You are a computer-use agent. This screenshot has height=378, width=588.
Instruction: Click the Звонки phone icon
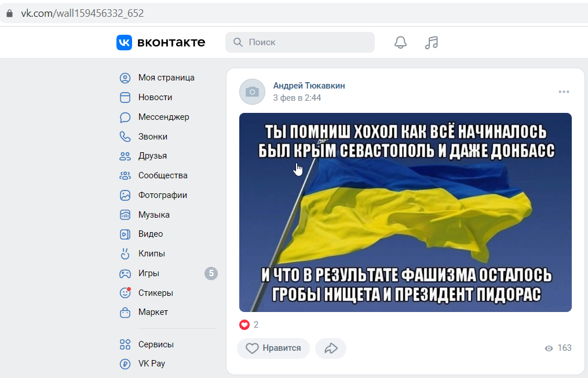click(125, 137)
